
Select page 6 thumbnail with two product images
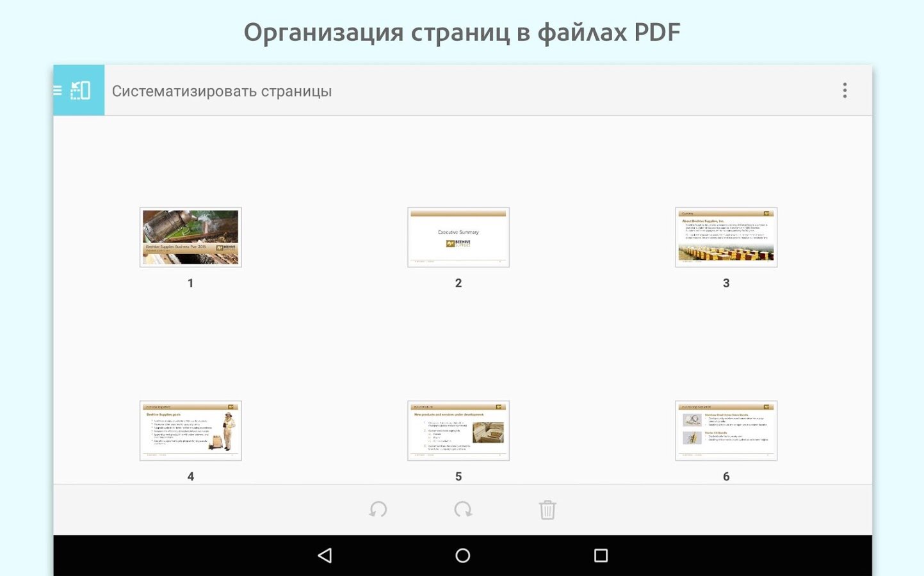tap(726, 431)
